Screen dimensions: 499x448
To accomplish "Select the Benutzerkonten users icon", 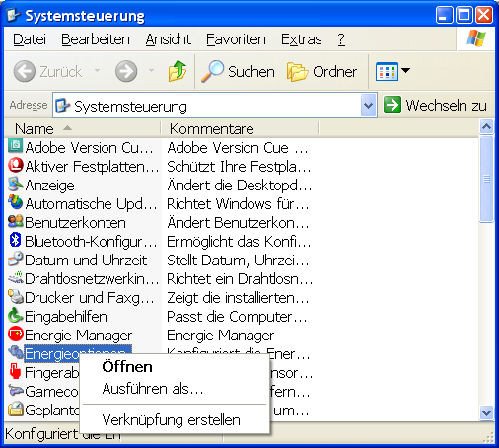I will tap(15, 221).
